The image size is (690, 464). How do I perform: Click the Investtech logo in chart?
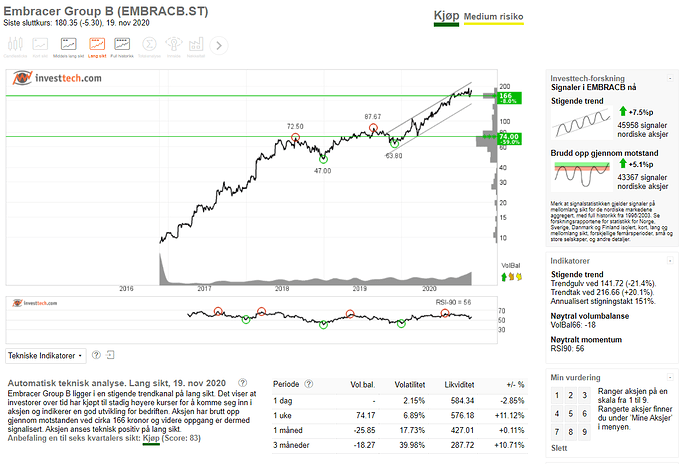[57, 78]
